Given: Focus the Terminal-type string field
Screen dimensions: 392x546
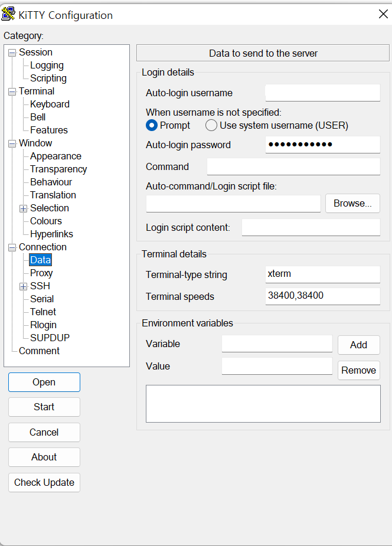Looking at the screenshot, I should click(x=323, y=274).
